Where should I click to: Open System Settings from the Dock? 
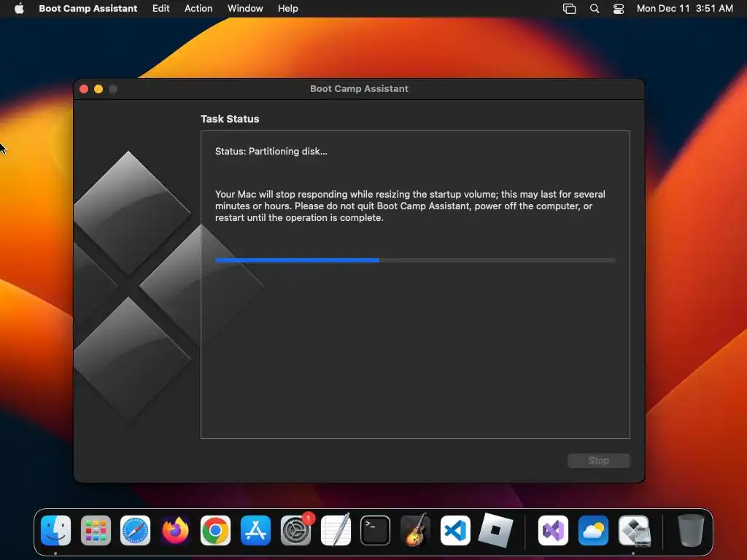click(x=295, y=531)
